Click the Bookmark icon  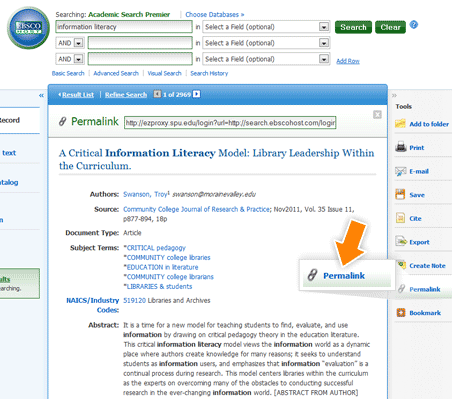pos(401,313)
